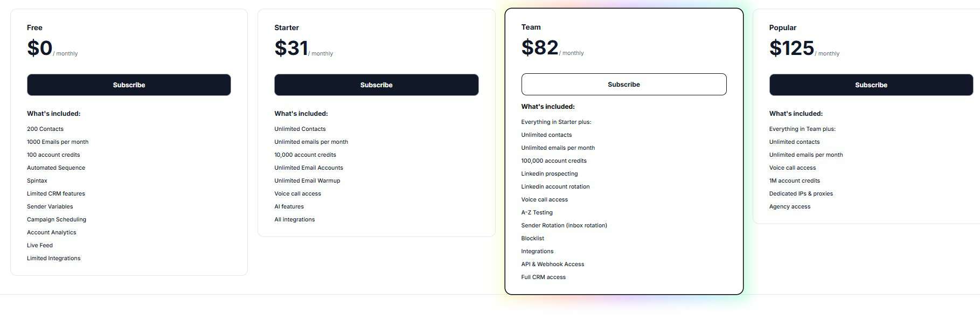Select 'AI features' under Starter plan
The width and height of the screenshot is (980, 327).
tap(289, 206)
